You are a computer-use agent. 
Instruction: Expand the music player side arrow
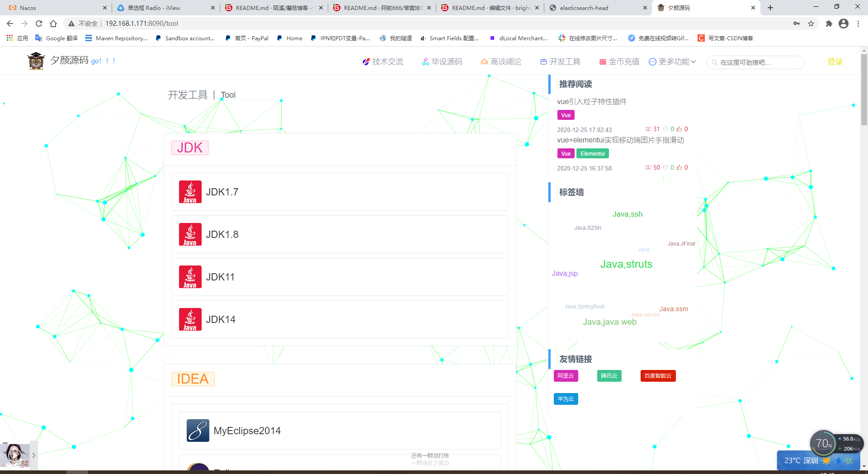pyautogui.click(x=33, y=455)
